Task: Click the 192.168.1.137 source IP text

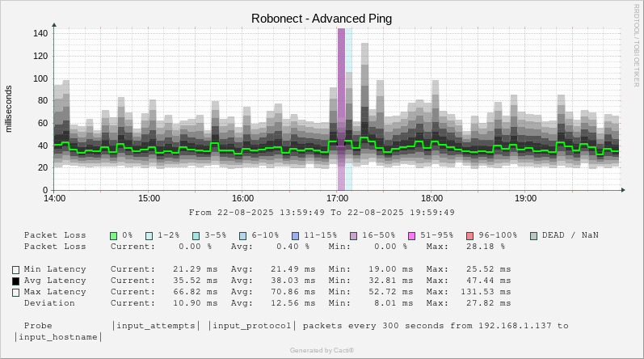Action: pos(515,326)
